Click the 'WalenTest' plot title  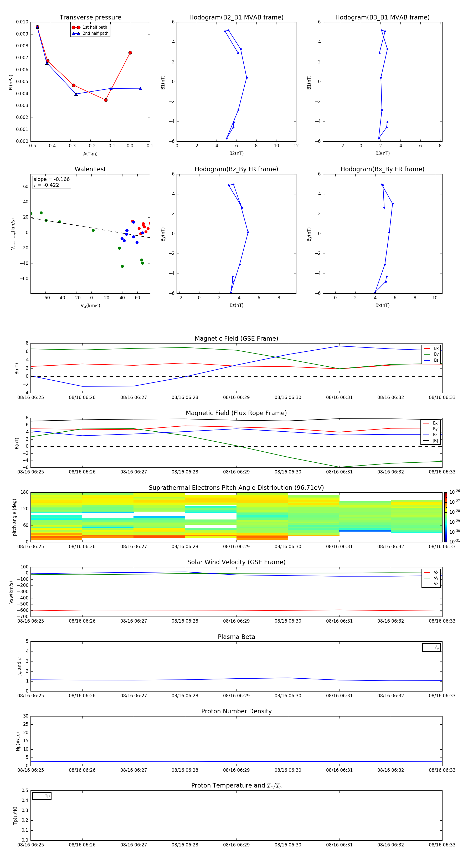point(90,169)
